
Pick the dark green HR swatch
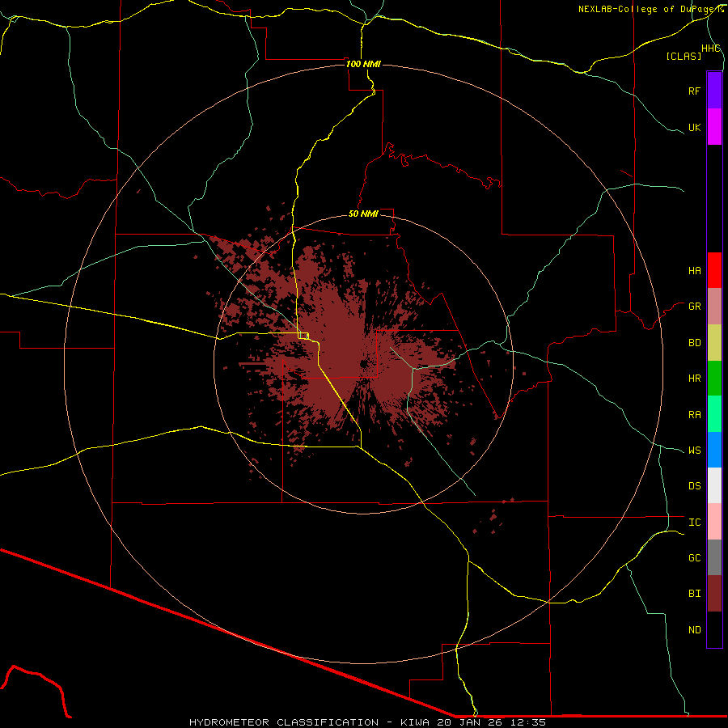(x=714, y=379)
